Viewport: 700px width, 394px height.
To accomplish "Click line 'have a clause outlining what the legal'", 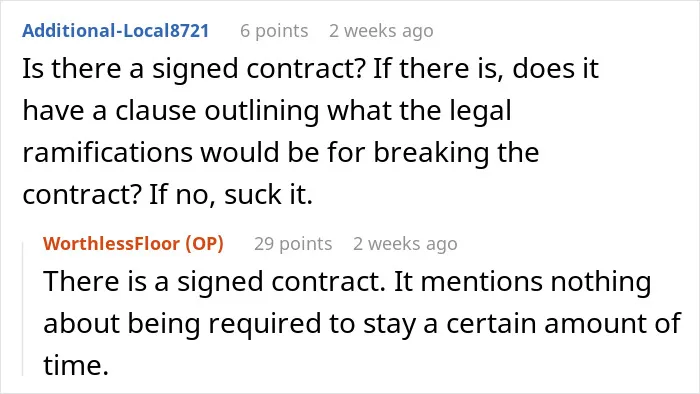I will pyautogui.click(x=267, y=111).
